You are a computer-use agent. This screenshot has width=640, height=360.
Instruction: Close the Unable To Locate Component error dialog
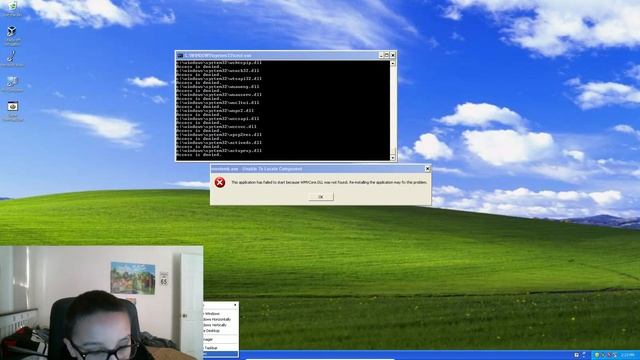pos(427,169)
